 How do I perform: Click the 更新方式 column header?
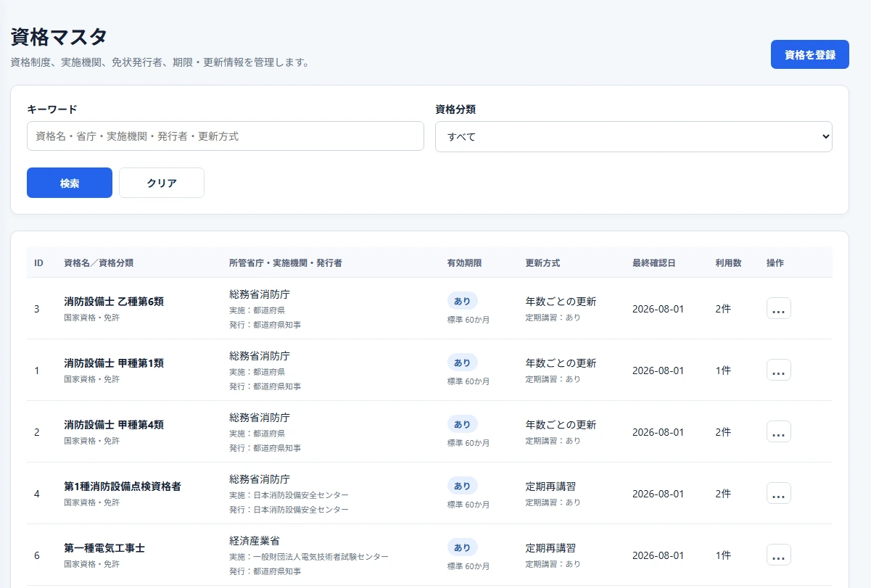(542, 262)
